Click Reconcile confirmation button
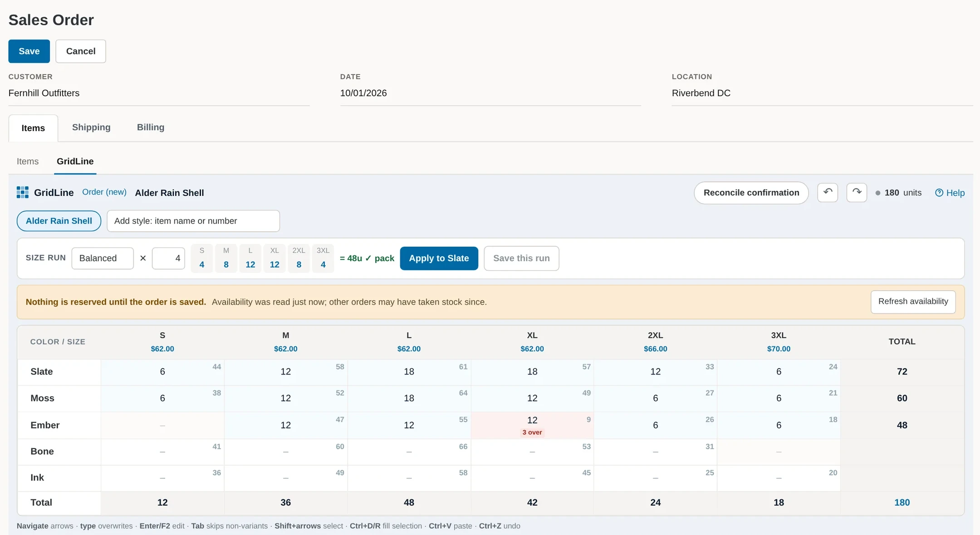This screenshot has width=980, height=535. tap(751, 193)
